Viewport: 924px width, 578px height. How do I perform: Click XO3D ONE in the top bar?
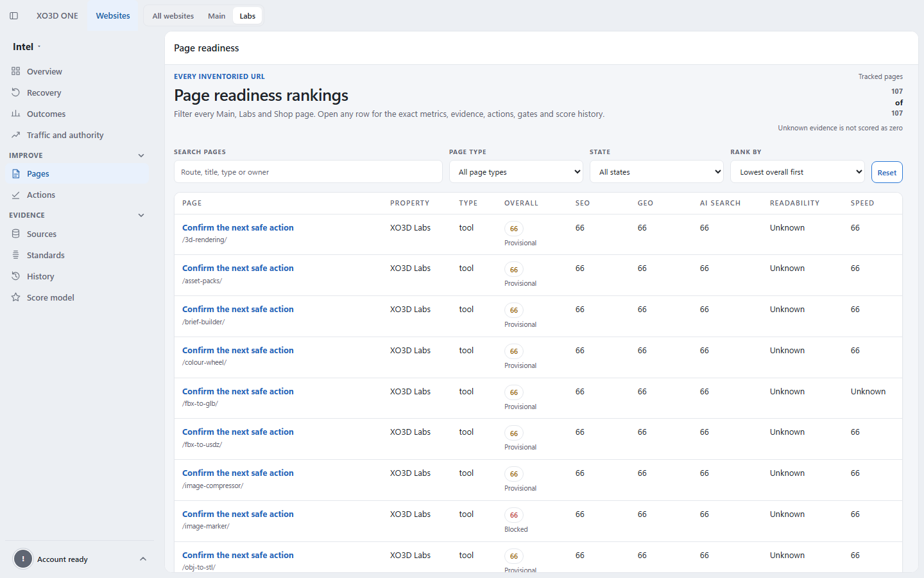click(57, 15)
